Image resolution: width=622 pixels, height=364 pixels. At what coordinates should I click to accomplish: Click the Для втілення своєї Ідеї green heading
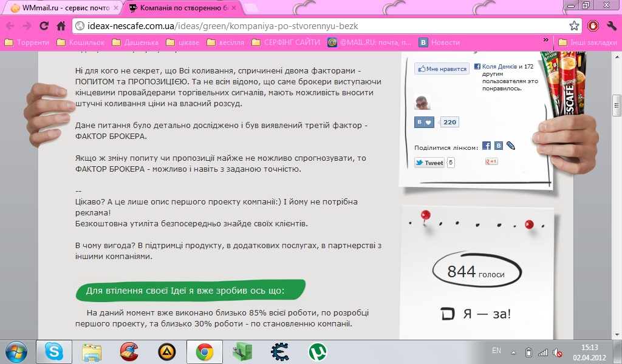pos(190,291)
